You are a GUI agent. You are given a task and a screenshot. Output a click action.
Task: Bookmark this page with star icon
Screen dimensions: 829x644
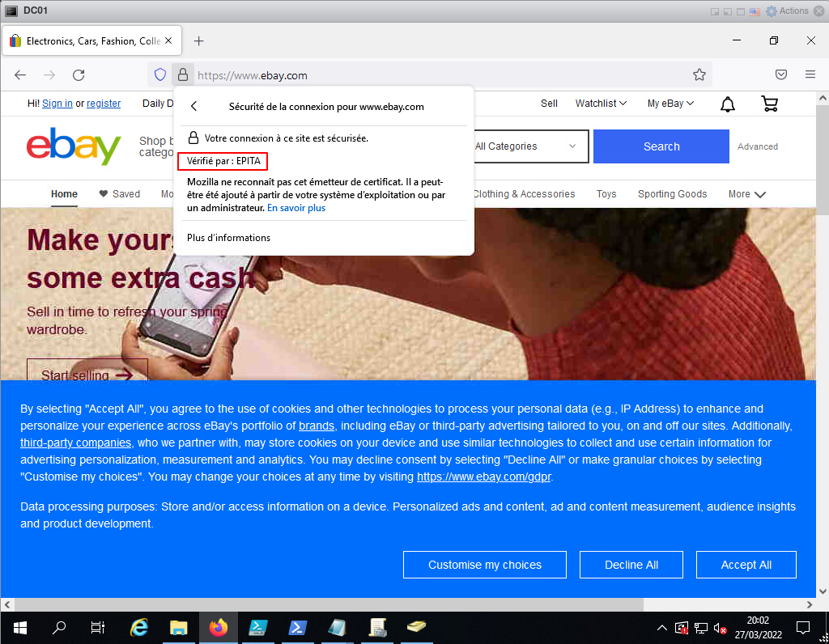(x=699, y=75)
